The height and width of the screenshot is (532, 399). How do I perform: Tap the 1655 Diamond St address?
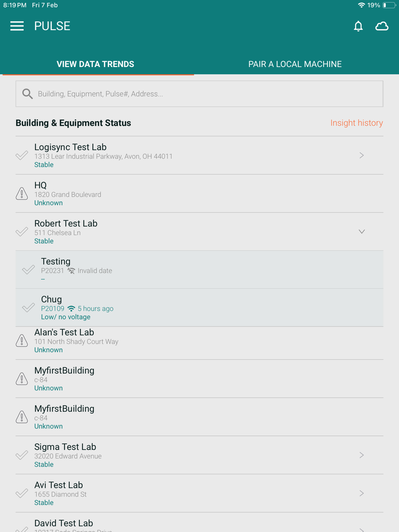pos(60,494)
